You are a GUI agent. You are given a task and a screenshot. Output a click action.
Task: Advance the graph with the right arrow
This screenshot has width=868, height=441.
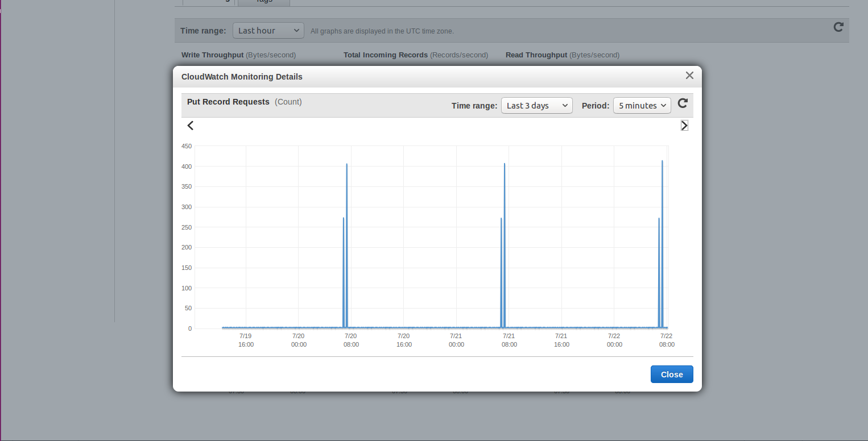684,126
